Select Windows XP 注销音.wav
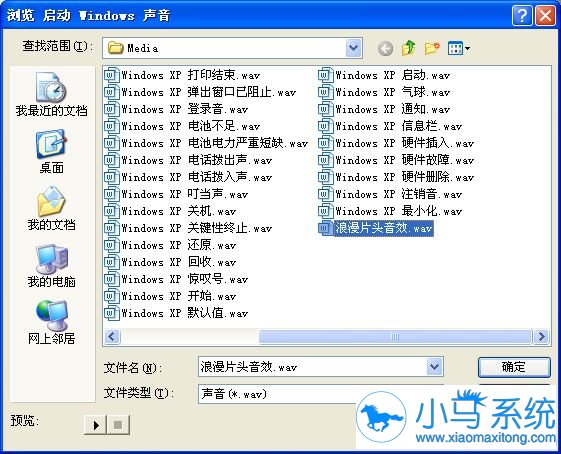Viewport: 561px width, 454px height. (x=390, y=194)
